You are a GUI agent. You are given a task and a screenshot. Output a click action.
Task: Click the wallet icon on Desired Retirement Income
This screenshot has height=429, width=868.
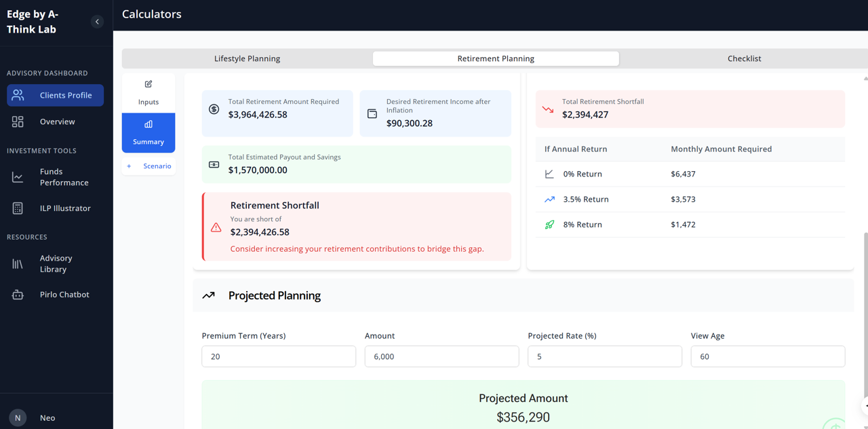click(372, 113)
